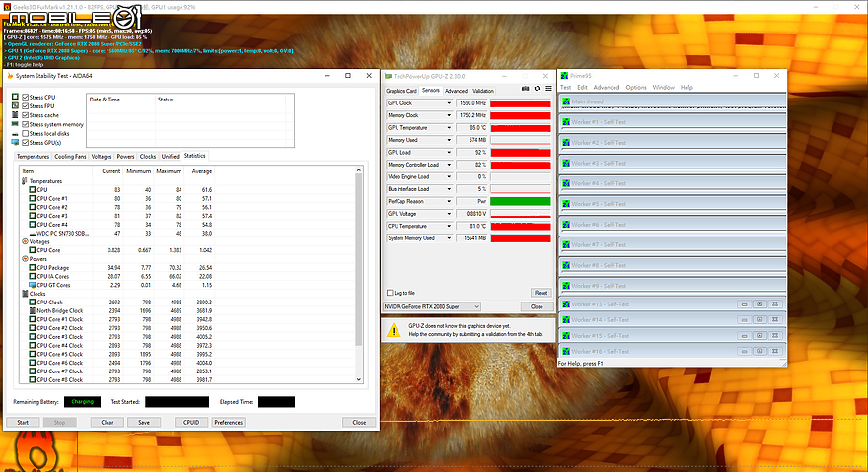
Task: Click the FurMark title bar app icon
Action: point(7,7)
